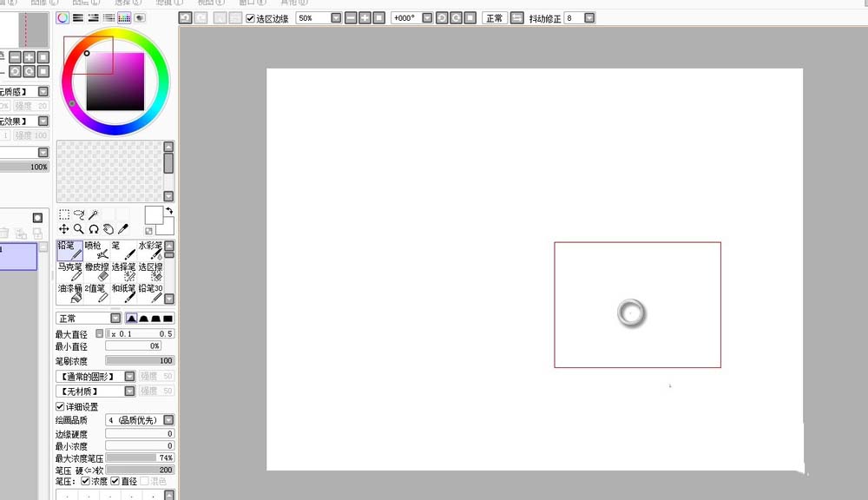
Task: Select the 水彩笔 watercolor brush
Action: tap(150, 250)
